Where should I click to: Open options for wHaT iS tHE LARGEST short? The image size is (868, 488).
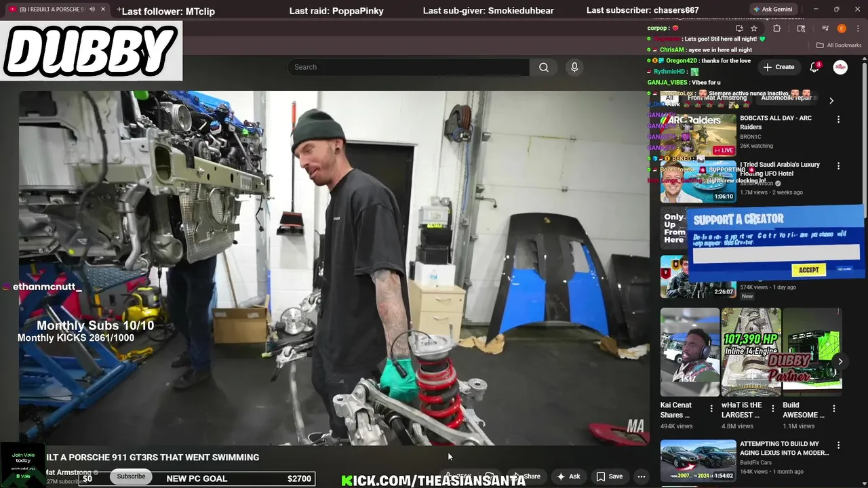click(772, 409)
